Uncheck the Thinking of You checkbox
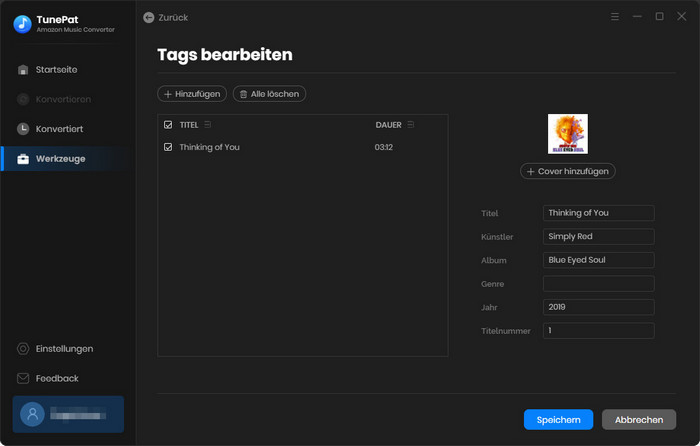 click(168, 147)
